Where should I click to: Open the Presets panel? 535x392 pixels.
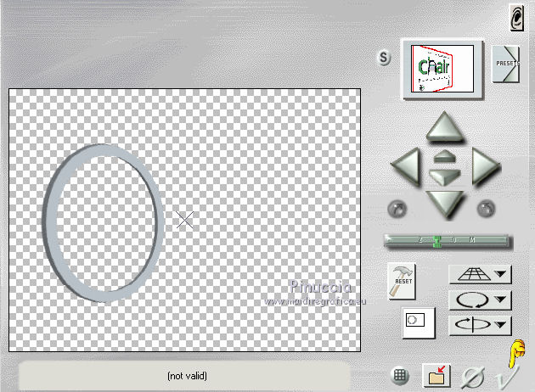(x=505, y=64)
